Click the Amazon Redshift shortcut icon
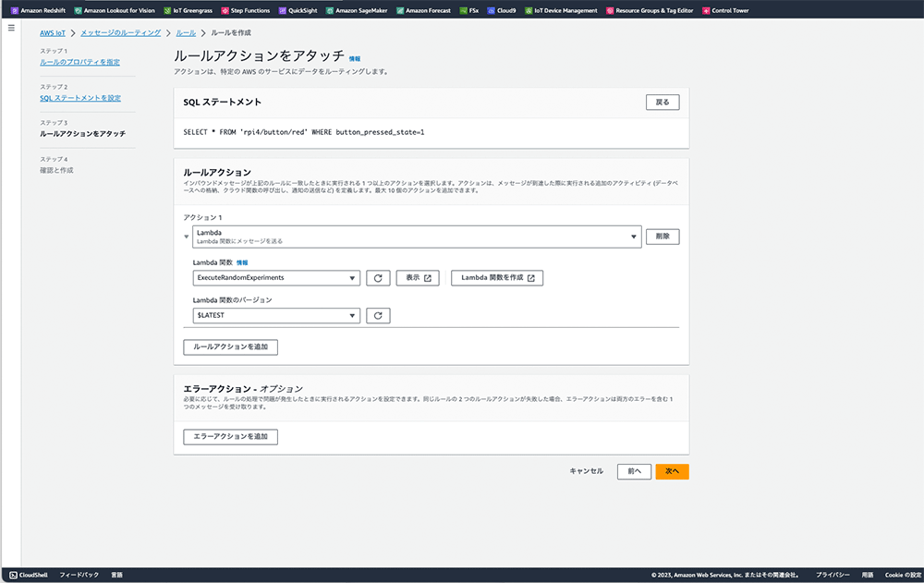Screen dimensions: 924x583 tap(15, 10)
